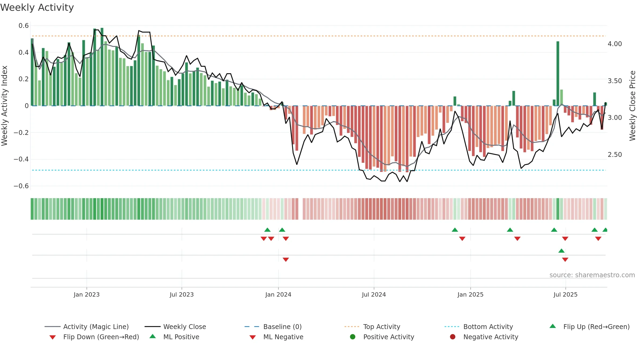Click the source: sharemaestro.com text

(592, 275)
